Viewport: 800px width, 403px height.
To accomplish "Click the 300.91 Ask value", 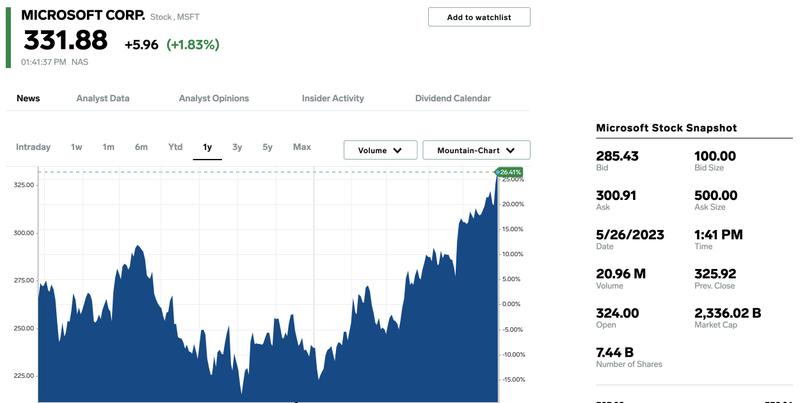I will tap(616, 195).
